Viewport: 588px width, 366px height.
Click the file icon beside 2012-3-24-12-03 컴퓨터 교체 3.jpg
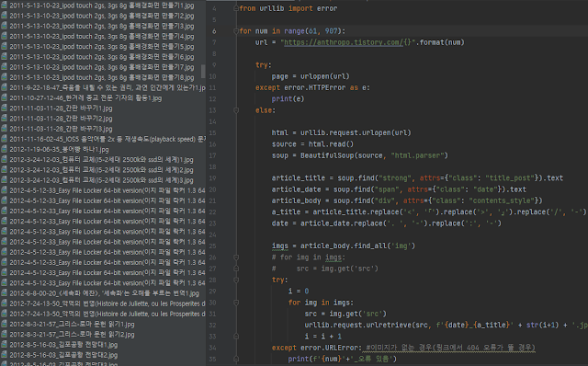(4, 180)
